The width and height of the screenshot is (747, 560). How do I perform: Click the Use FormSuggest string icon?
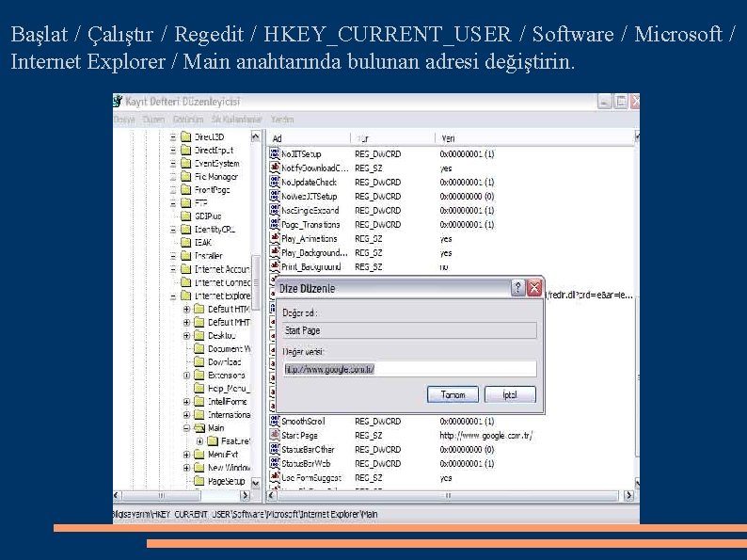pos(275,477)
